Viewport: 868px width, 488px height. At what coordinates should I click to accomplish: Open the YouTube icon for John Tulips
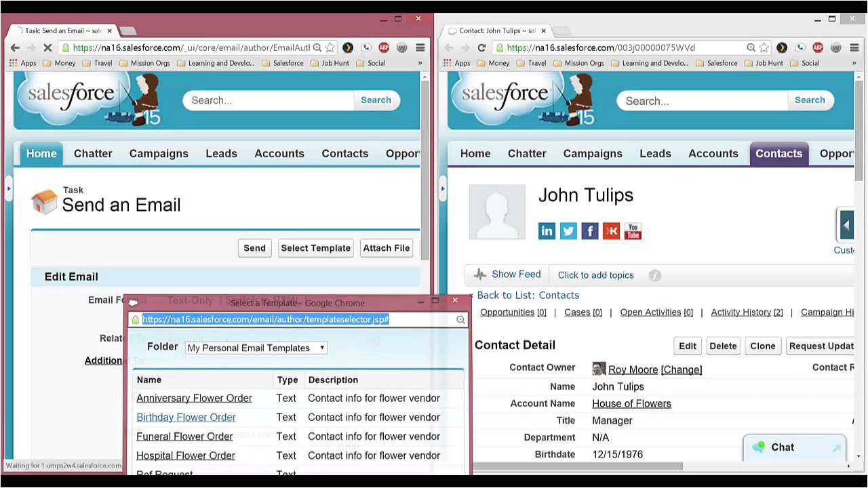point(633,231)
